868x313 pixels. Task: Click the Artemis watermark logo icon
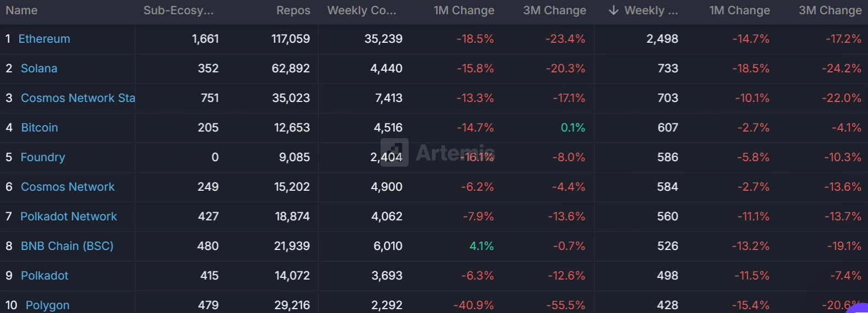pyautogui.click(x=395, y=152)
